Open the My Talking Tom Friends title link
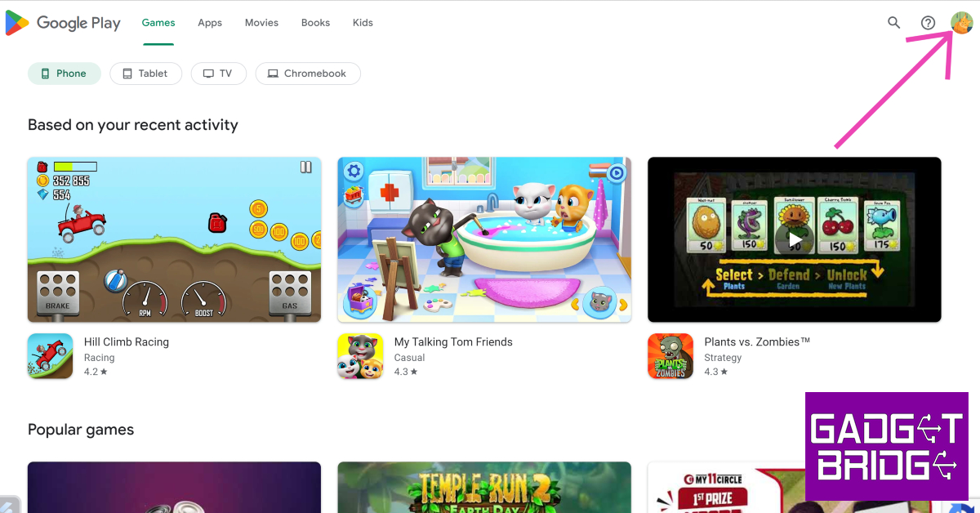Image resolution: width=980 pixels, height=513 pixels. click(453, 342)
